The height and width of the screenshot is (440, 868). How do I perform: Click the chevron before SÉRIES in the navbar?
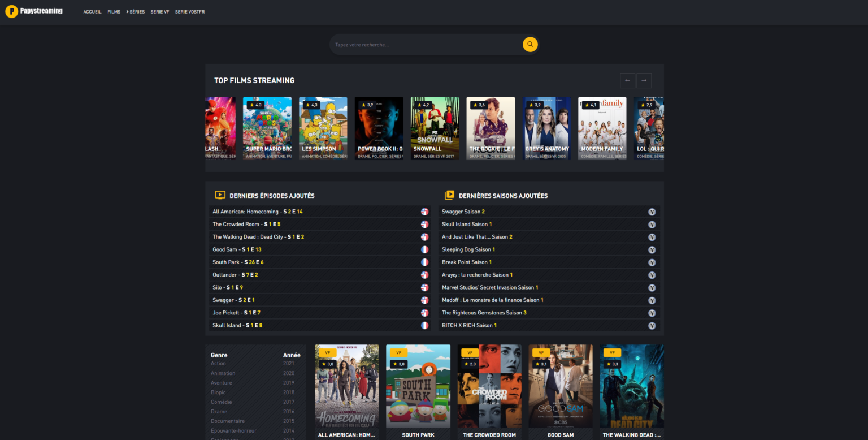(127, 11)
